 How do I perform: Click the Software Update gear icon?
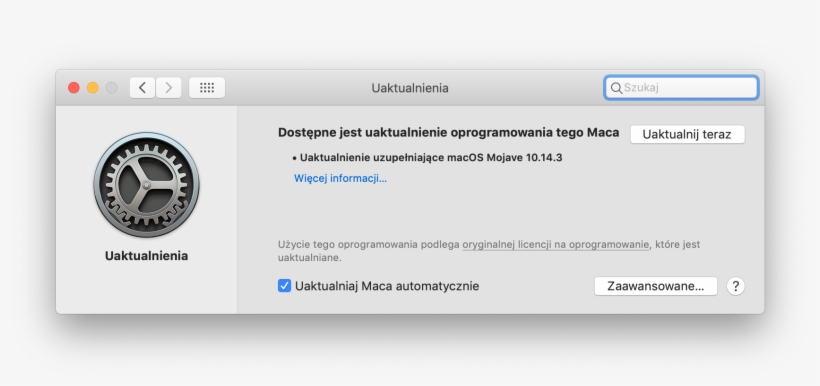146,185
